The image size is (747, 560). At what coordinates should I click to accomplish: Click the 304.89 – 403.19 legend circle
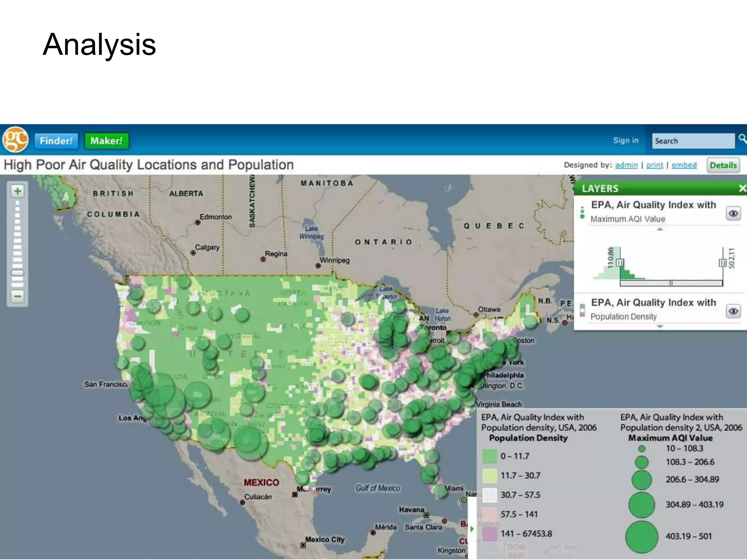[x=642, y=505]
